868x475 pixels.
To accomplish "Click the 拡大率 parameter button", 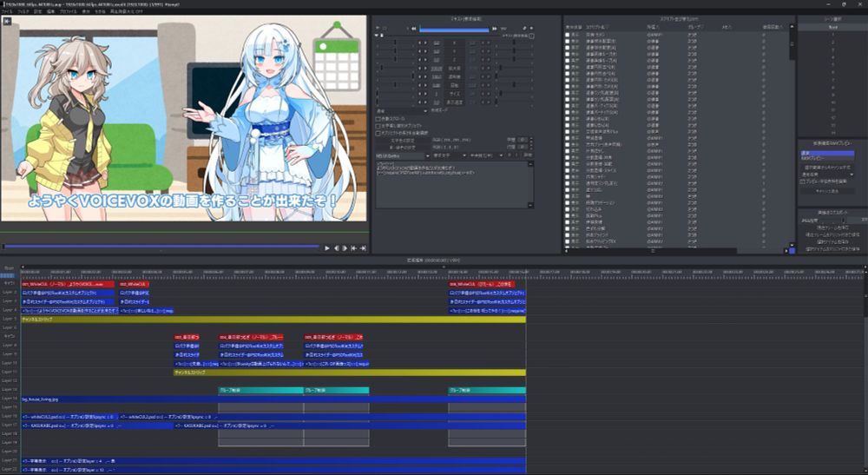I will point(455,68).
